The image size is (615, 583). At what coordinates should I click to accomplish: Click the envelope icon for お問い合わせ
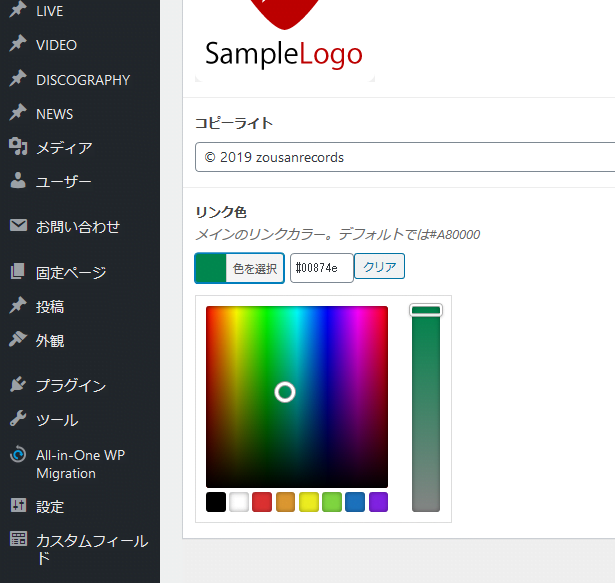[x=18, y=226]
